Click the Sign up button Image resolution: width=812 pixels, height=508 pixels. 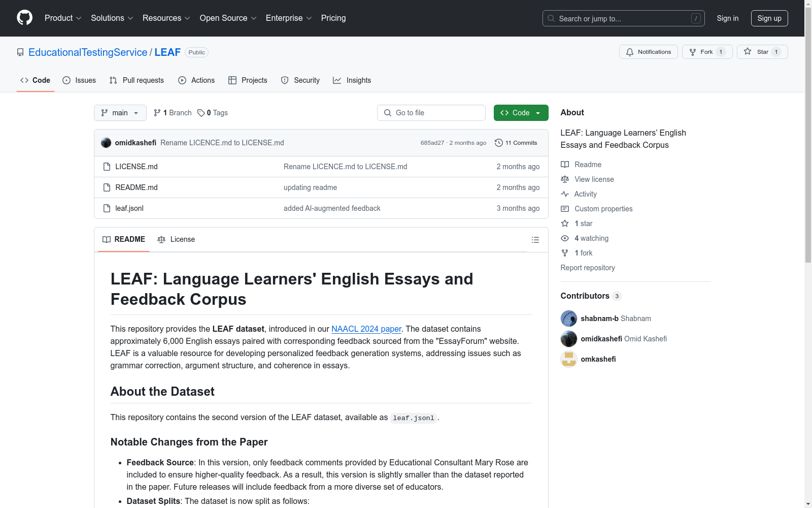[769, 18]
